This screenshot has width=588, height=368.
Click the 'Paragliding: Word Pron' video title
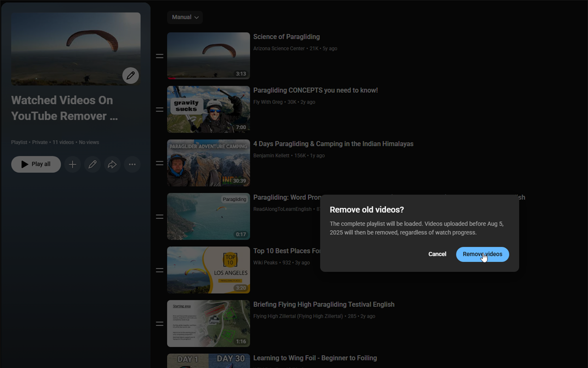click(x=287, y=197)
